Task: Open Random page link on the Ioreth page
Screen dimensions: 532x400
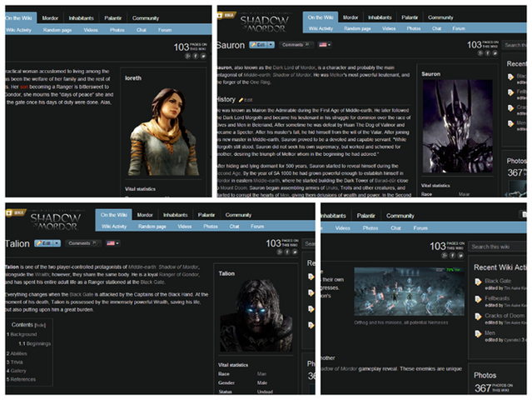Action: tap(57, 30)
